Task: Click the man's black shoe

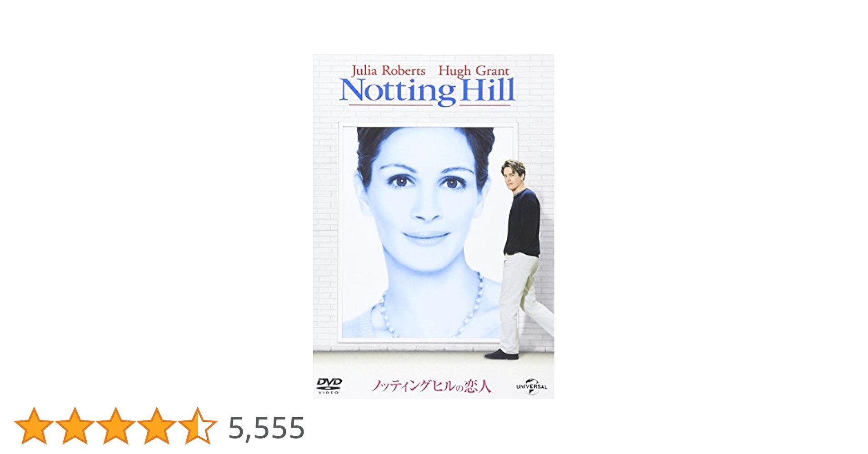Action: (x=501, y=355)
